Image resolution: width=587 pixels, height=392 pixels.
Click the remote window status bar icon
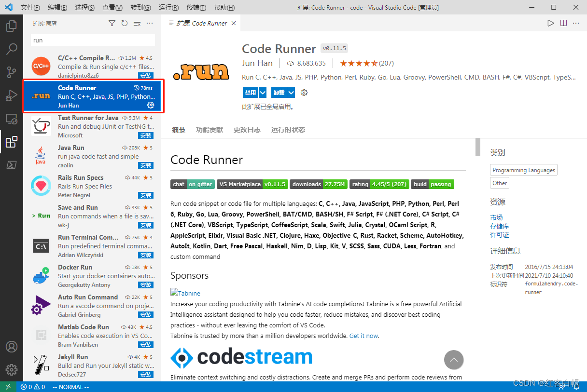click(8, 387)
